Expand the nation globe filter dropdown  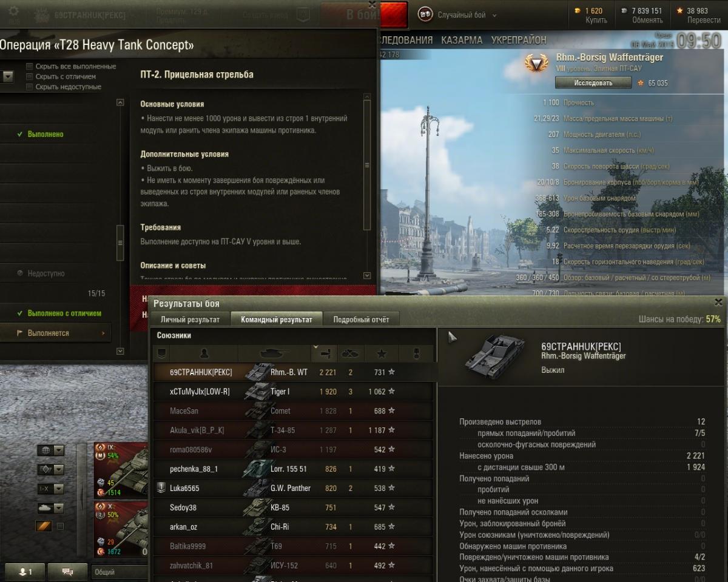pyautogui.click(x=51, y=450)
